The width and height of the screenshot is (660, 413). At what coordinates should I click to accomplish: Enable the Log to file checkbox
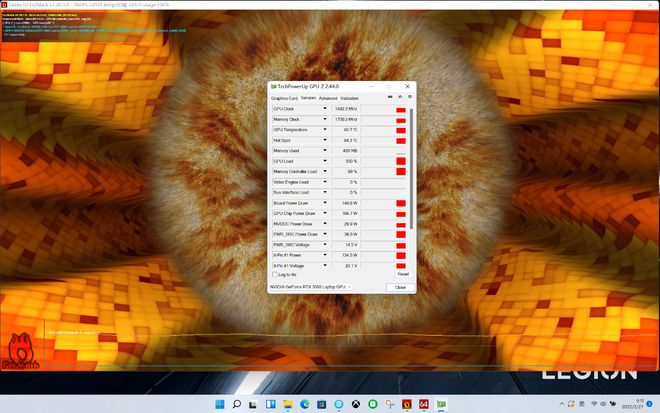[x=275, y=274]
